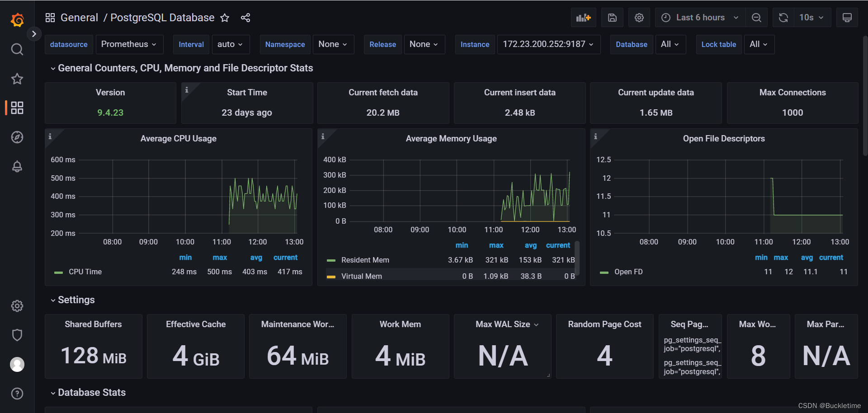868x413 pixels.
Task: Collapse the Settings row
Action: coord(72,300)
